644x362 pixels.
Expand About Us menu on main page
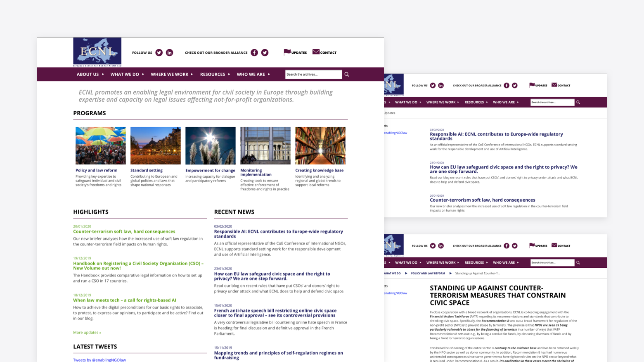pyautogui.click(x=90, y=74)
